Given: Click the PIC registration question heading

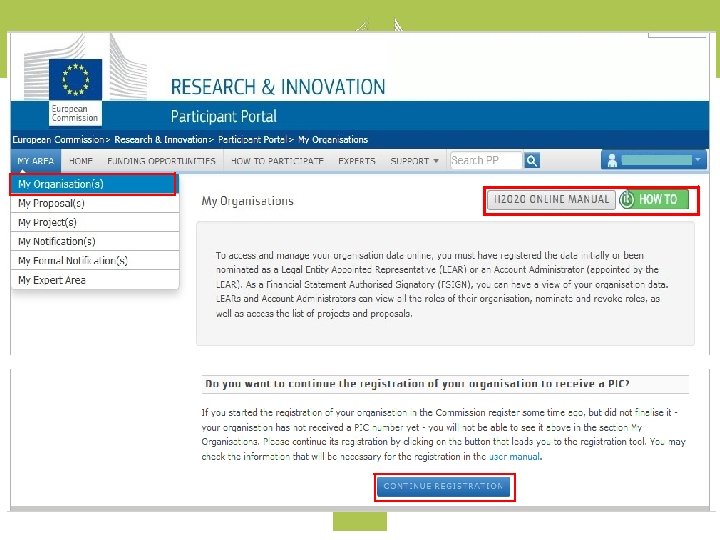Looking at the screenshot, I should [x=417, y=384].
